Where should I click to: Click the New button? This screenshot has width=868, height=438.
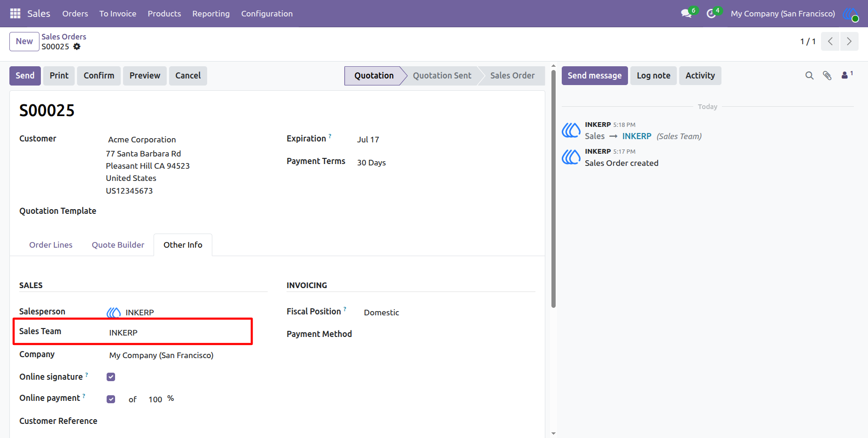point(24,41)
